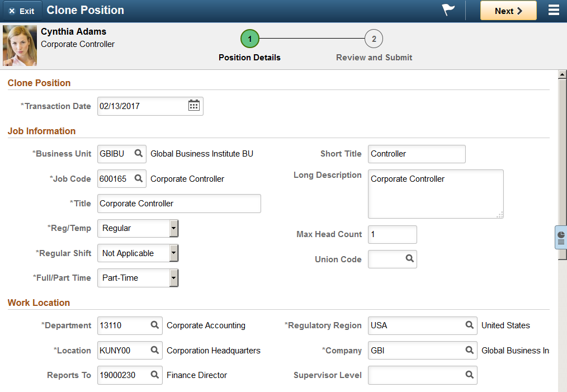The width and height of the screenshot is (567, 392).
Task: Open the Union Code lookup icon
Action: pos(409,258)
